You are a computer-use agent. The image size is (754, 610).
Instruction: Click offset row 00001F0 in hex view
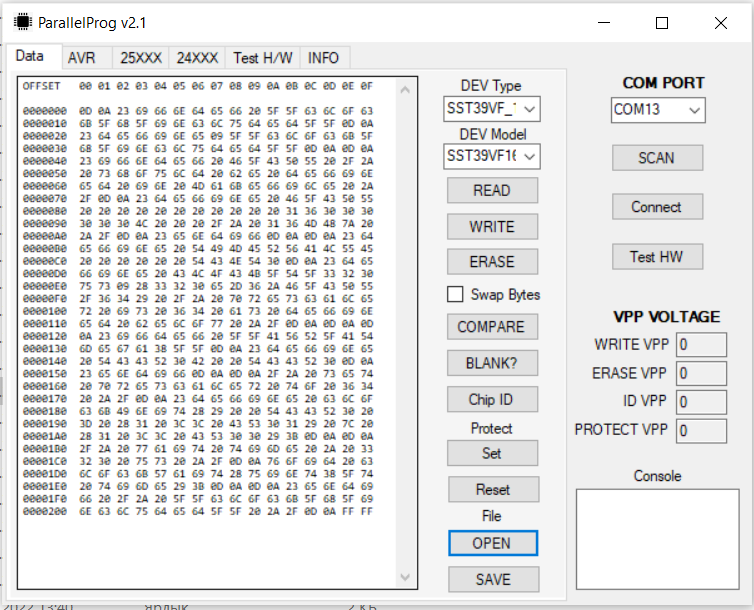tap(198, 499)
